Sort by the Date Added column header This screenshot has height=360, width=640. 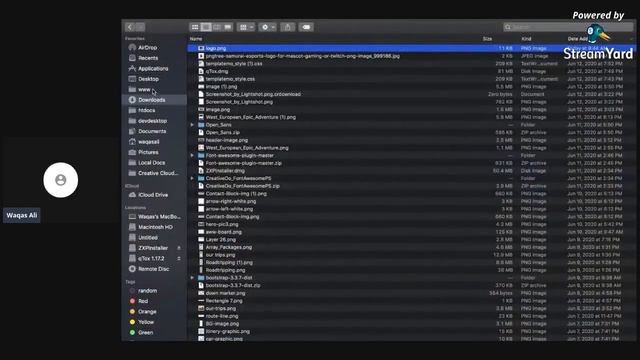[x=578, y=39]
